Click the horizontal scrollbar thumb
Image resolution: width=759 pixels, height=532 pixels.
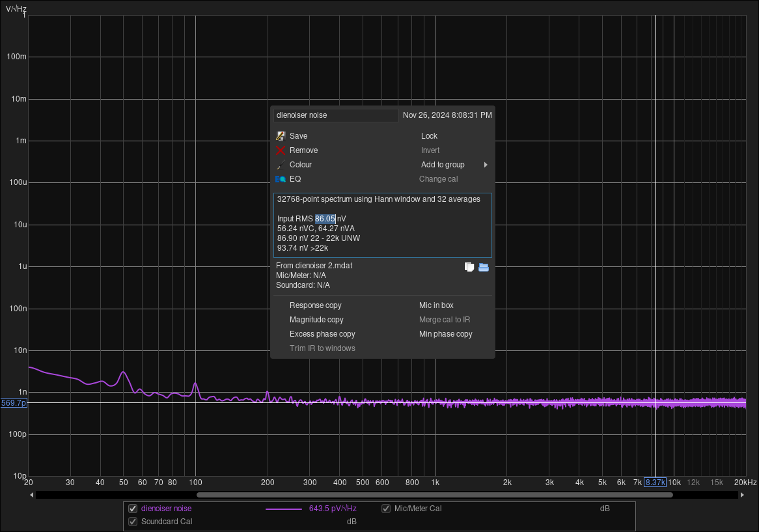(x=435, y=495)
